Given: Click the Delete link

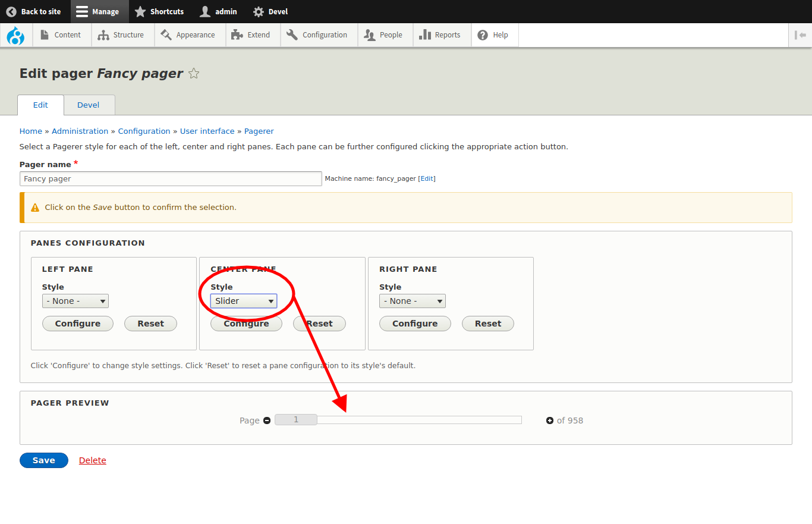Looking at the screenshot, I should tap(92, 460).
